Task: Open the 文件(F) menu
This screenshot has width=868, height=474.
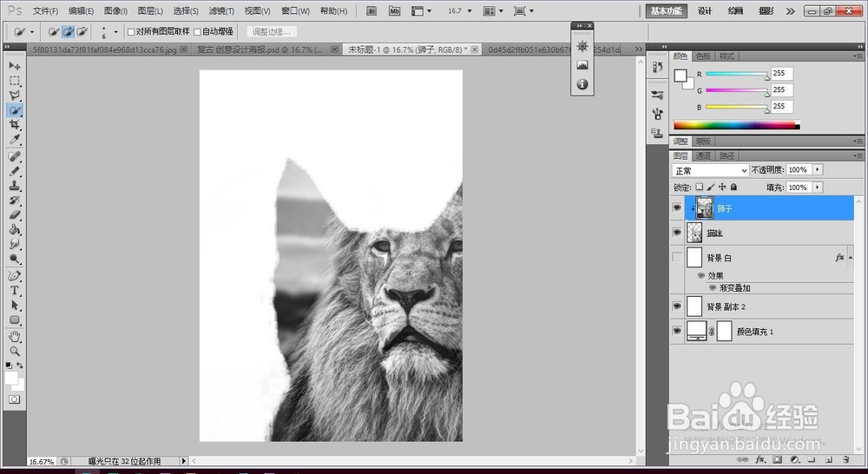Action: point(45,11)
